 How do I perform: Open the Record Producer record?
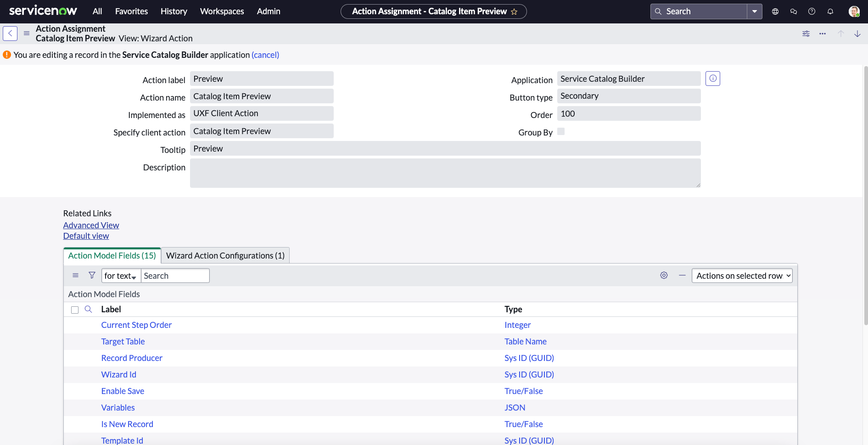coord(132,358)
